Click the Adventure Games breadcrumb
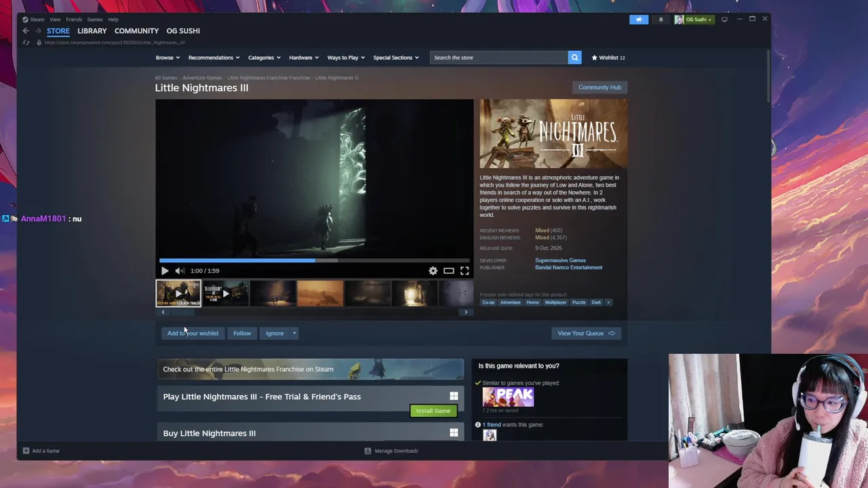The height and width of the screenshot is (488, 868). (x=202, y=78)
